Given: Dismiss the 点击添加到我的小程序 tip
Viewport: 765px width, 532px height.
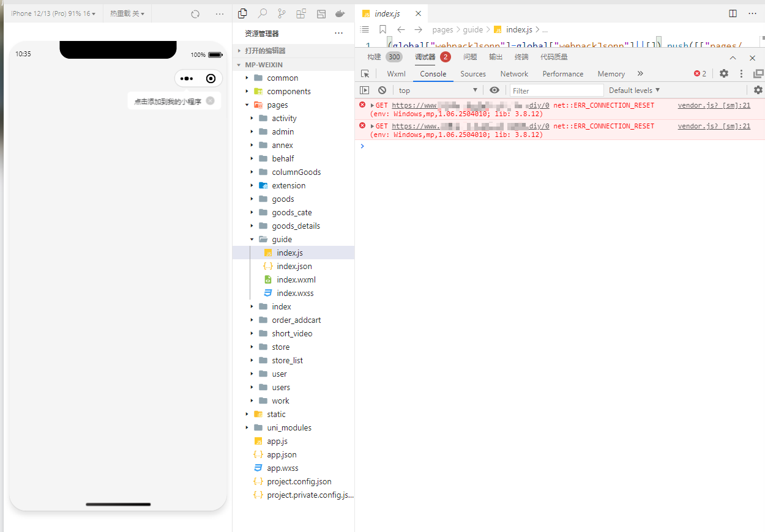Looking at the screenshot, I should [210, 101].
